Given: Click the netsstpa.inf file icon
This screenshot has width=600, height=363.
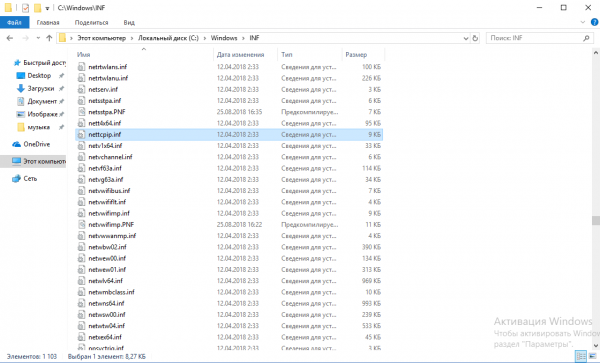Looking at the screenshot, I should 81,101.
